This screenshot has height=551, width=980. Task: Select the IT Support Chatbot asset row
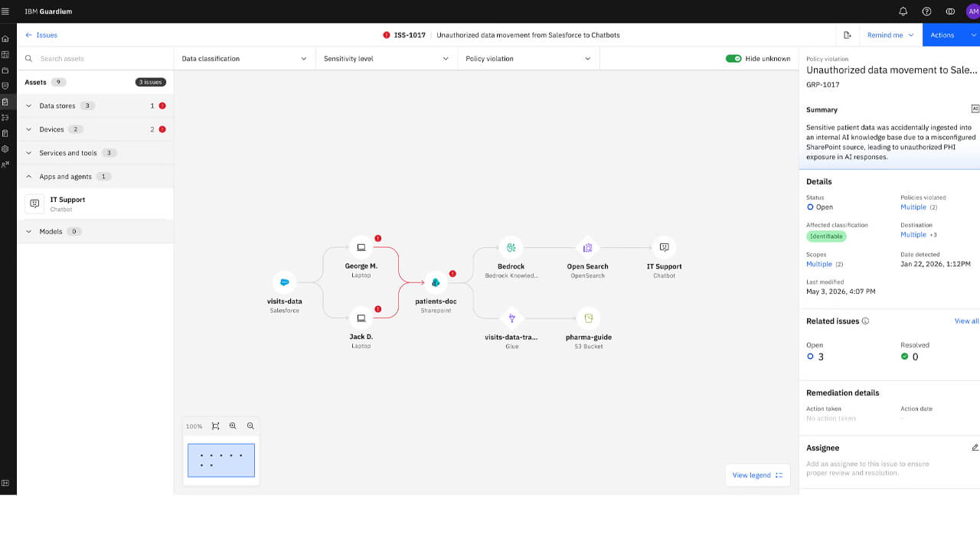coord(95,204)
